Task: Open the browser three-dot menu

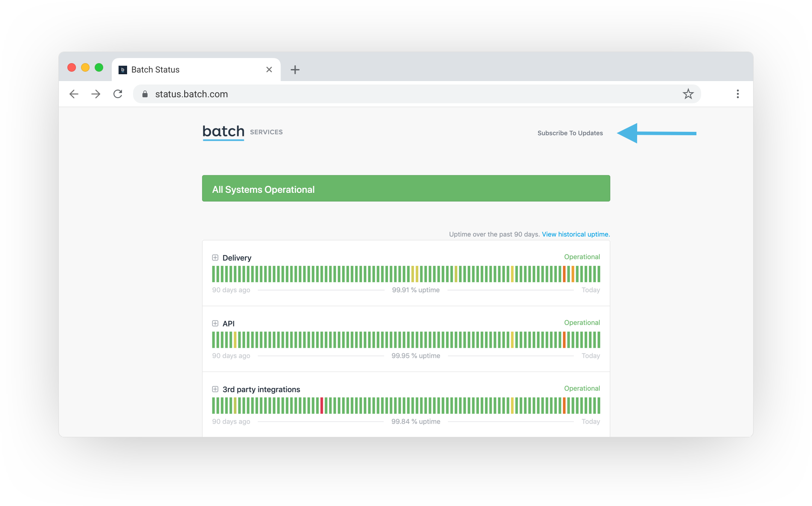Action: pyautogui.click(x=737, y=94)
